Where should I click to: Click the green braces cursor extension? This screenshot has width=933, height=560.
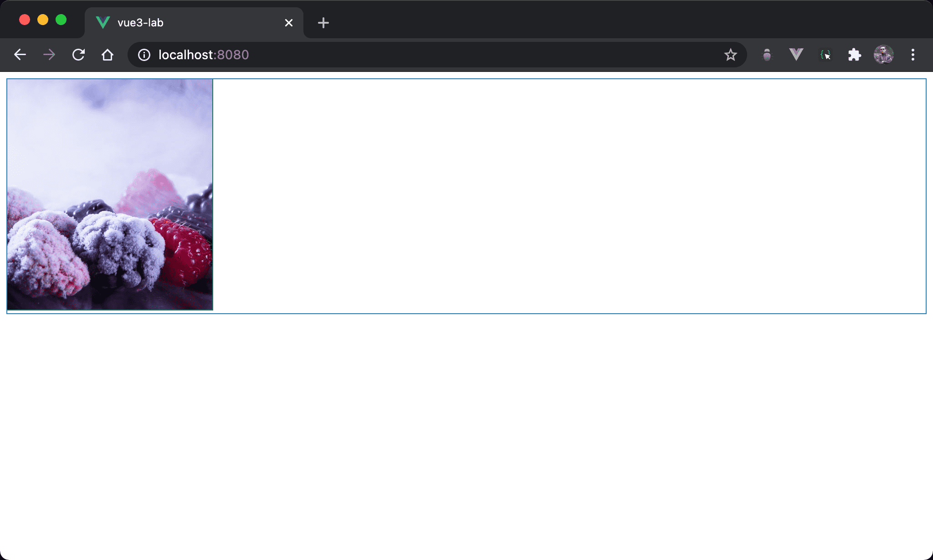point(825,55)
